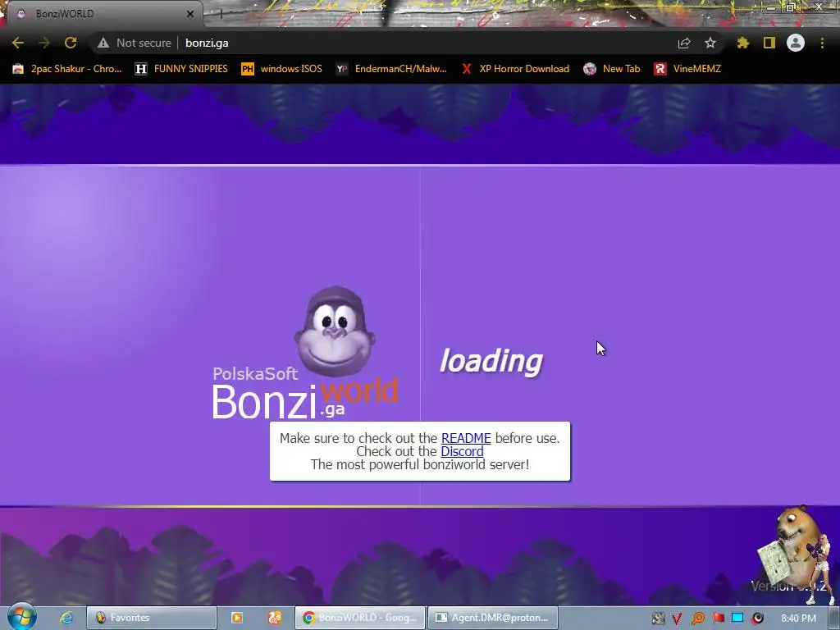Viewport: 840px width, 630px height.
Task: Open the New Tab bookmark
Action: (x=612, y=69)
